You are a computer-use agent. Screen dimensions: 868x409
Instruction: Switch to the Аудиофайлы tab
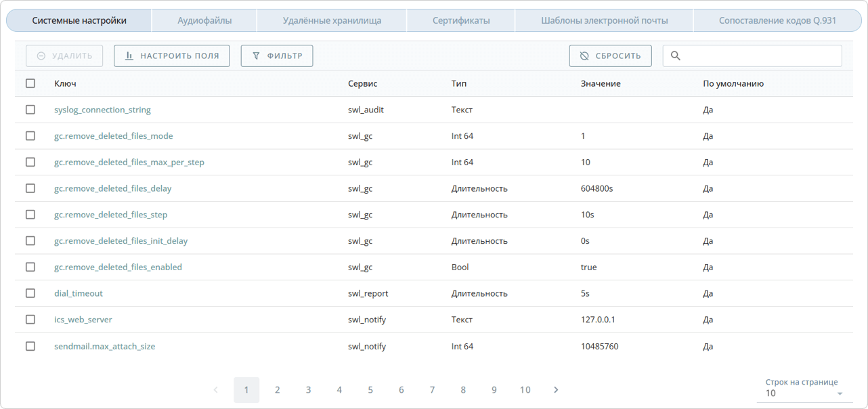(x=204, y=20)
